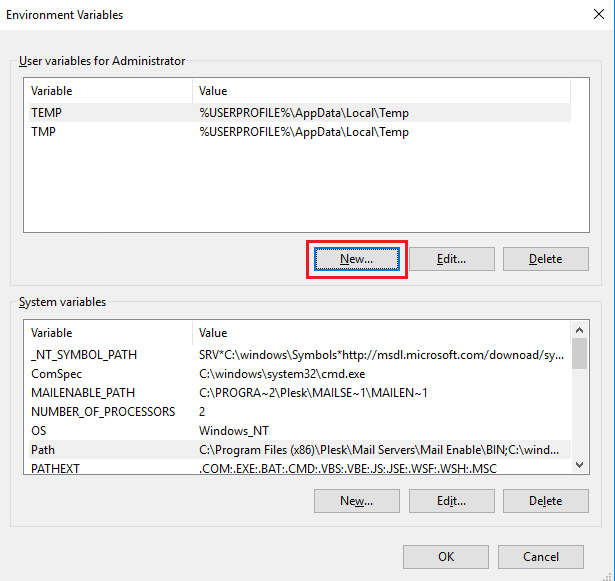Click New button under System variables
The width and height of the screenshot is (615, 581).
(356, 501)
